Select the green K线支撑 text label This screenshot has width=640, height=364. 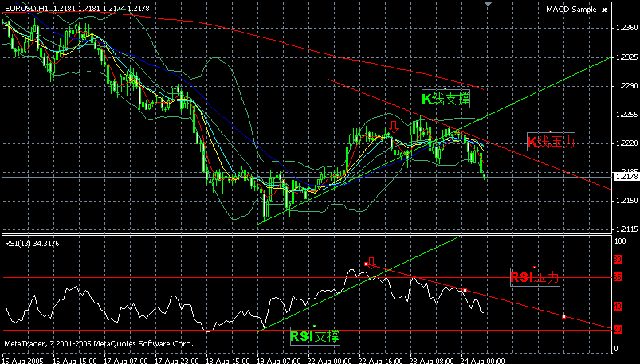coord(446,99)
